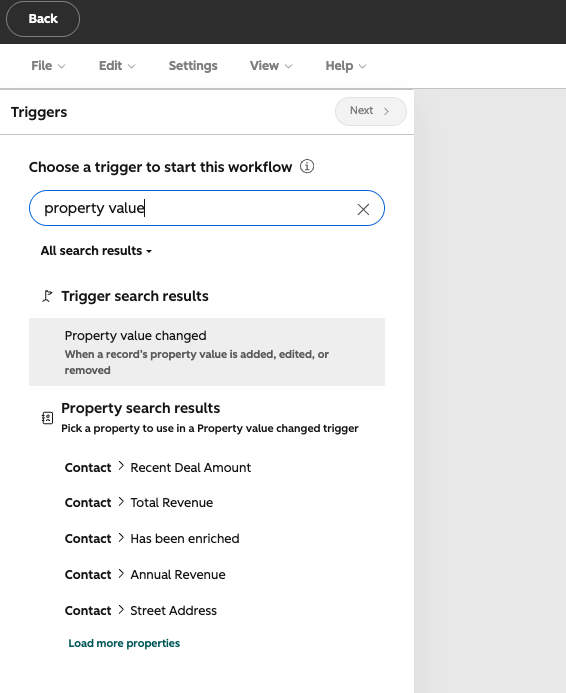
Task: Click Load more properties link
Action: pos(124,644)
